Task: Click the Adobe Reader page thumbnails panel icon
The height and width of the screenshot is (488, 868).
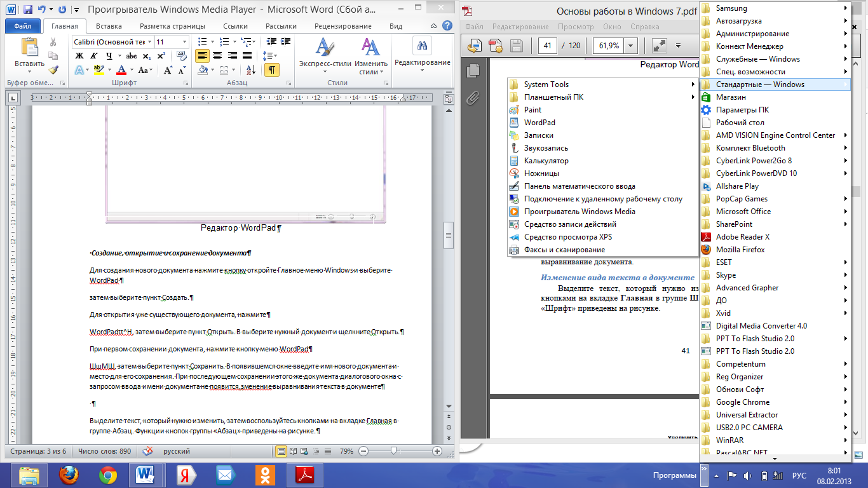Action: pyautogui.click(x=473, y=71)
